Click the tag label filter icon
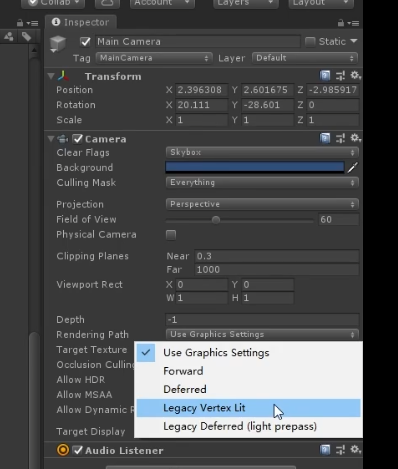This screenshot has height=469, width=398. click(27, 36)
